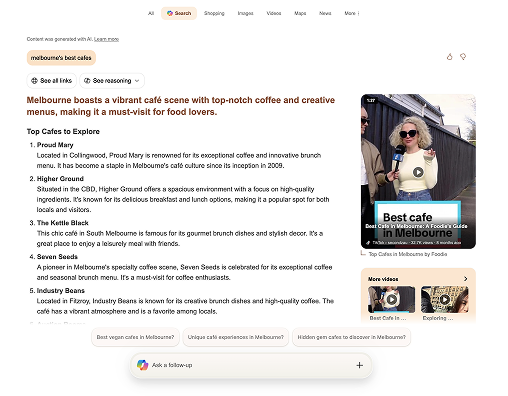Click the melbourne's best cafes query chip

tap(61, 58)
